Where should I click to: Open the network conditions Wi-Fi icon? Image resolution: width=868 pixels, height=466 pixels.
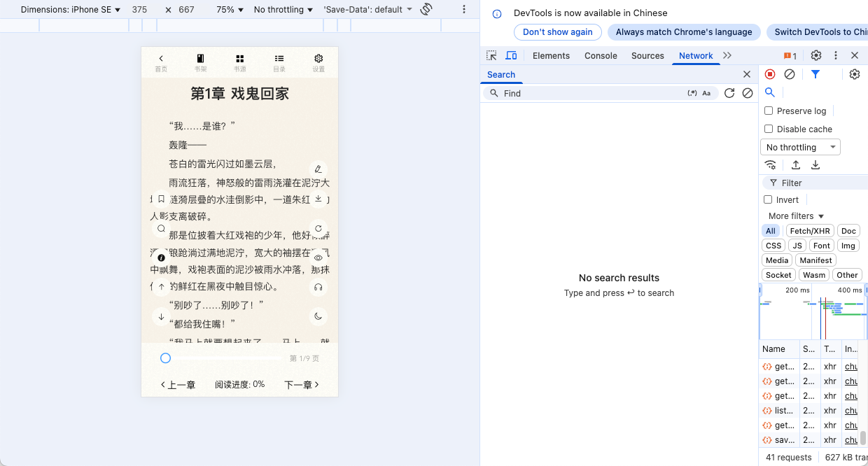click(x=771, y=164)
